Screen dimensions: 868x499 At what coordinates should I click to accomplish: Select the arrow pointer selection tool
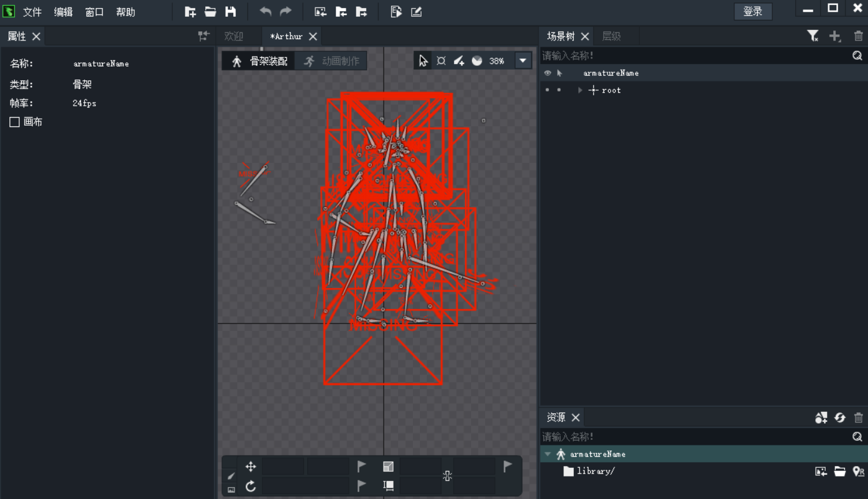tap(423, 61)
